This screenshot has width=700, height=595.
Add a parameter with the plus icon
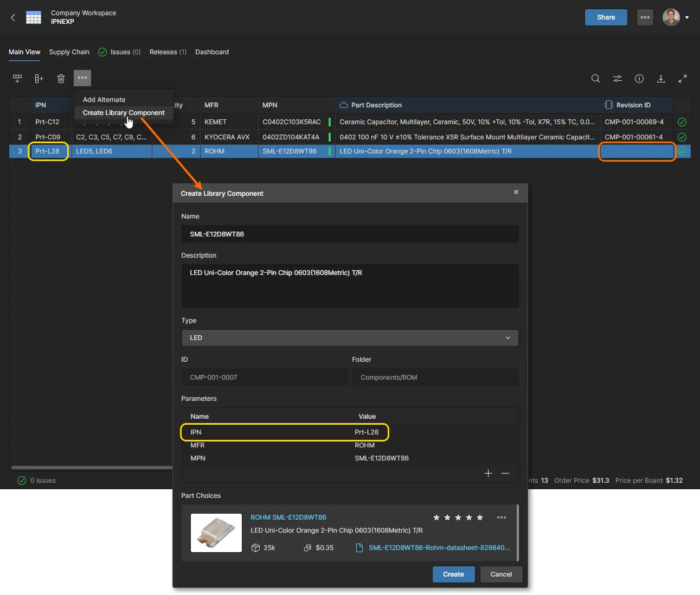[x=488, y=474]
